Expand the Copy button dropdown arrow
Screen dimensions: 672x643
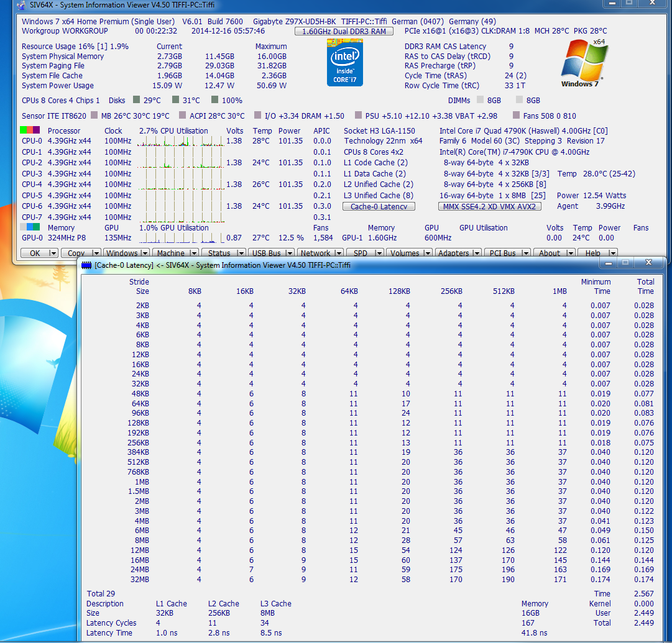click(96, 253)
